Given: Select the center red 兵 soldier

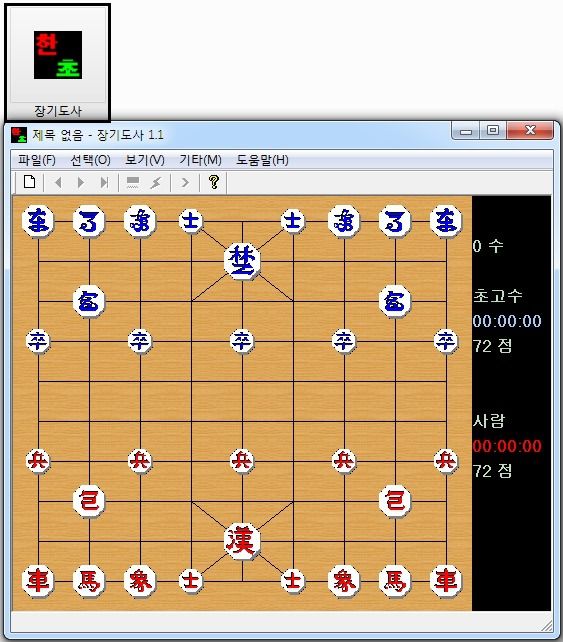Looking at the screenshot, I should coord(242,461).
